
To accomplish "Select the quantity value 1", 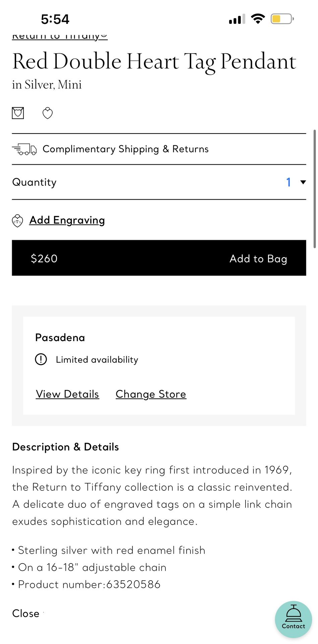I will 288,182.
